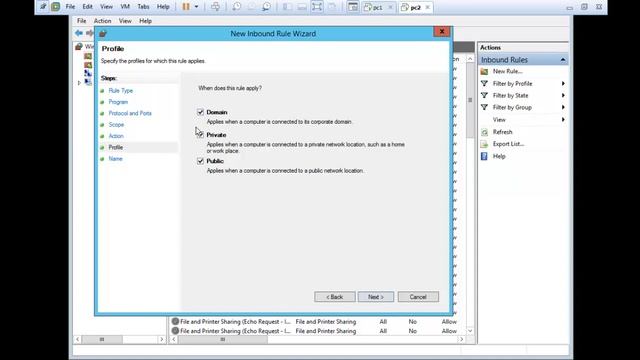Toggle the Domain profile checkbox
Viewport: 640px width, 360px height.
point(200,112)
